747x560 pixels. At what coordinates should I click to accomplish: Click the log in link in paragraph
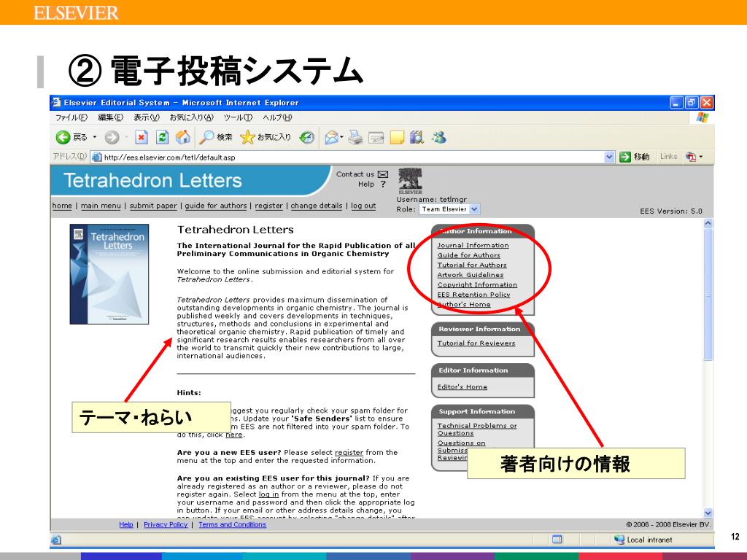268,494
